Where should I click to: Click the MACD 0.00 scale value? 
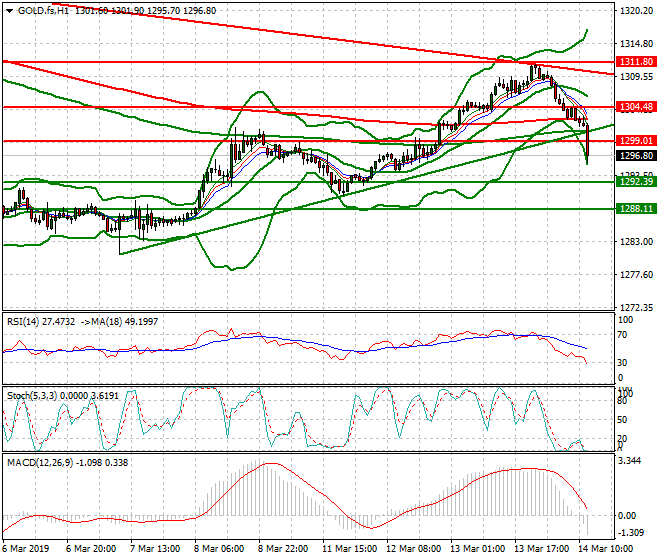pos(627,516)
